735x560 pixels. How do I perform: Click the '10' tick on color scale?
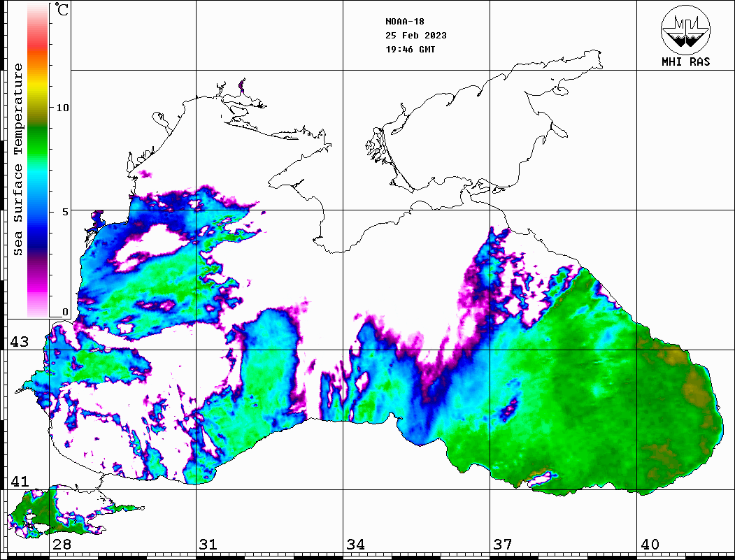coord(62,108)
